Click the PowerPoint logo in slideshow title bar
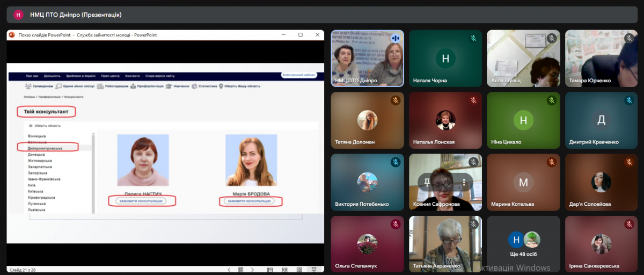The height and width of the screenshot is (275, 644). click(x=12, y=35)
